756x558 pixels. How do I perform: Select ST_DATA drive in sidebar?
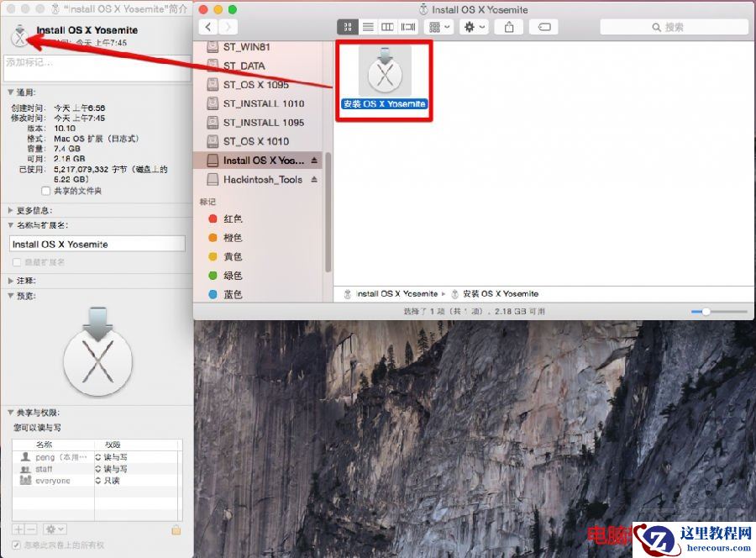click(x=258, y=66)
